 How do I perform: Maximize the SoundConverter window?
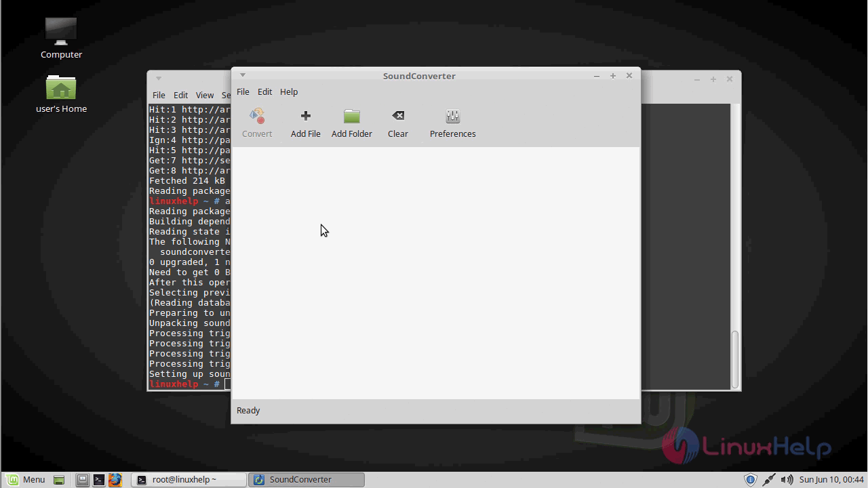click(612, 76)
